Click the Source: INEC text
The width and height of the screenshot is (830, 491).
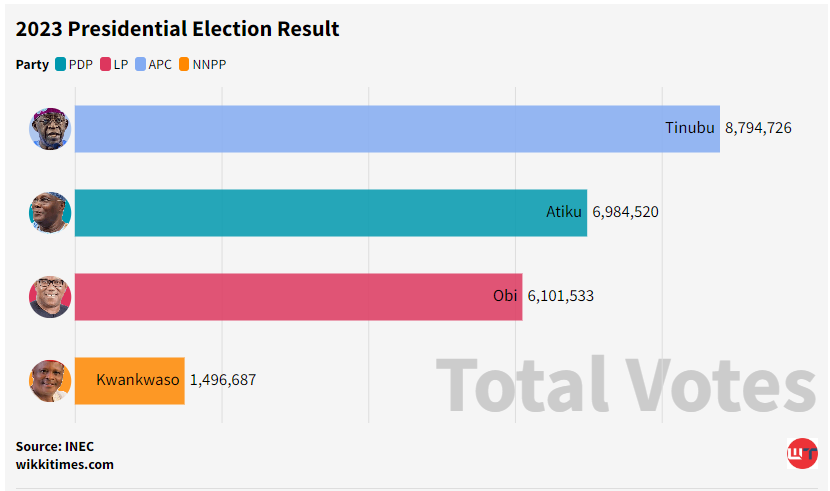[x=55, y=446]
